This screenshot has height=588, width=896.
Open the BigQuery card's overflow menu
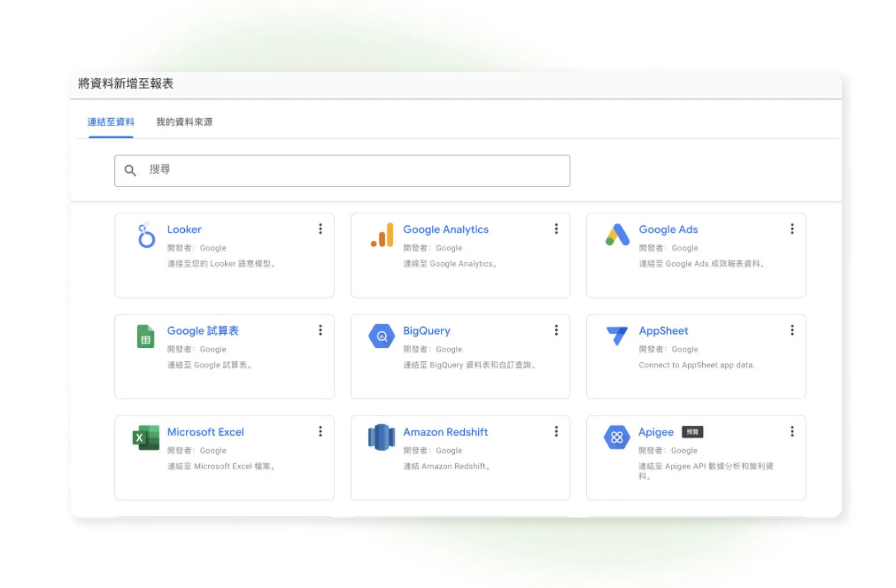point(556,330)
